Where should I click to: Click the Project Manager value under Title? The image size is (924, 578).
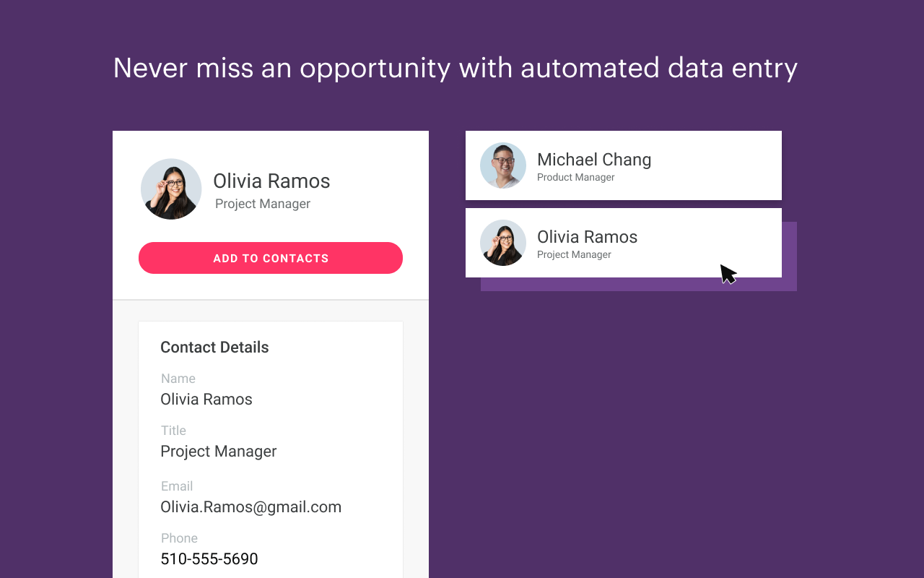click(218, 452)
